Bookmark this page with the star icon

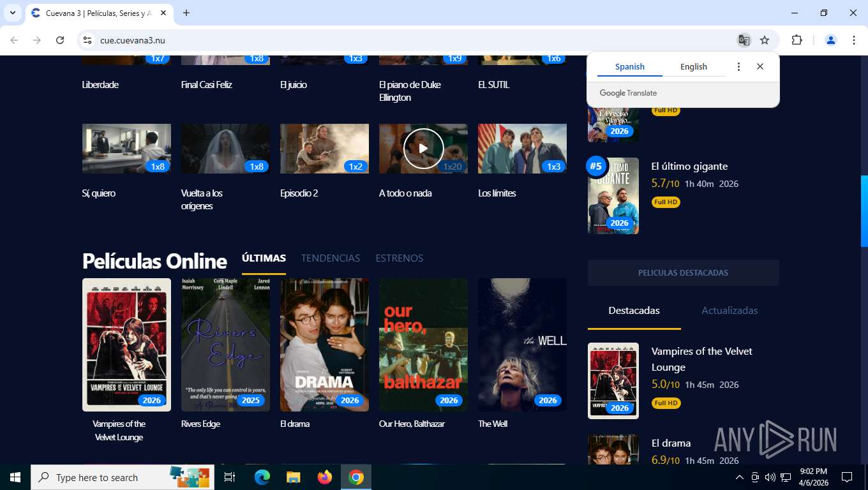click(765, 40)
